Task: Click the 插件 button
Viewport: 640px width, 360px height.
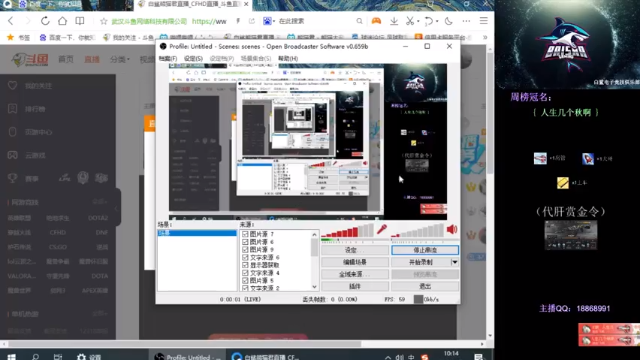Action: click(x=355, y=287)
